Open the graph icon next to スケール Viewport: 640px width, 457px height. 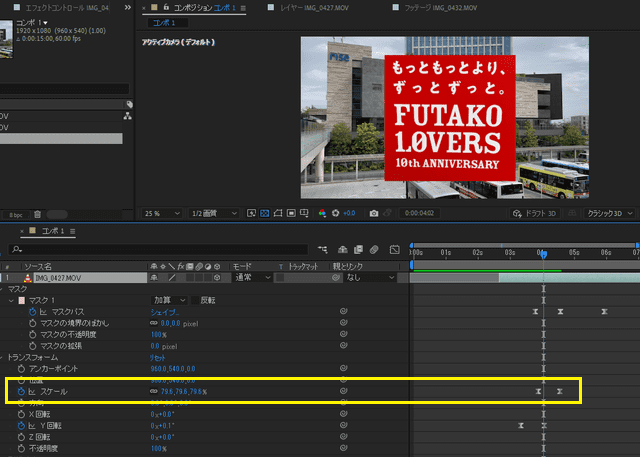32,391
